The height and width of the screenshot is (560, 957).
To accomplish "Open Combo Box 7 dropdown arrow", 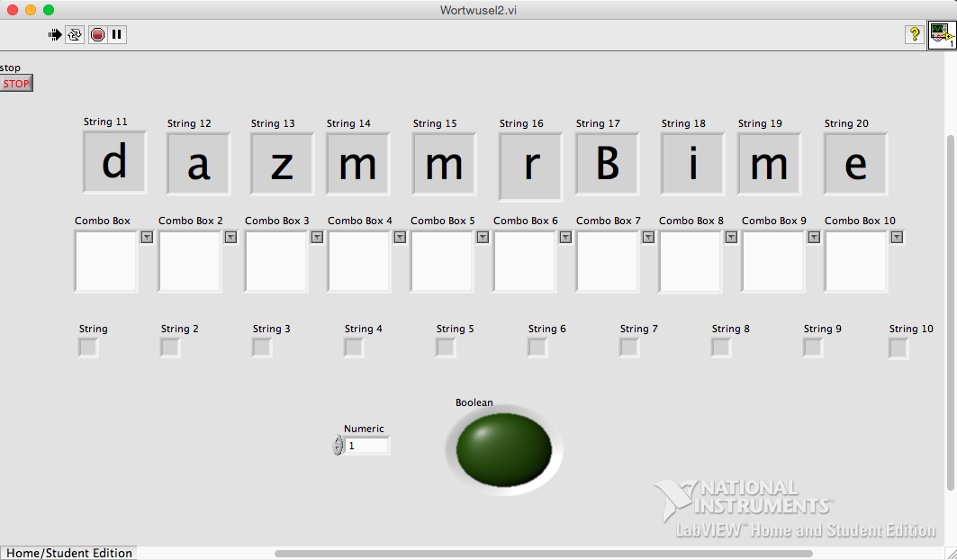I will click(x=649, y=237).
